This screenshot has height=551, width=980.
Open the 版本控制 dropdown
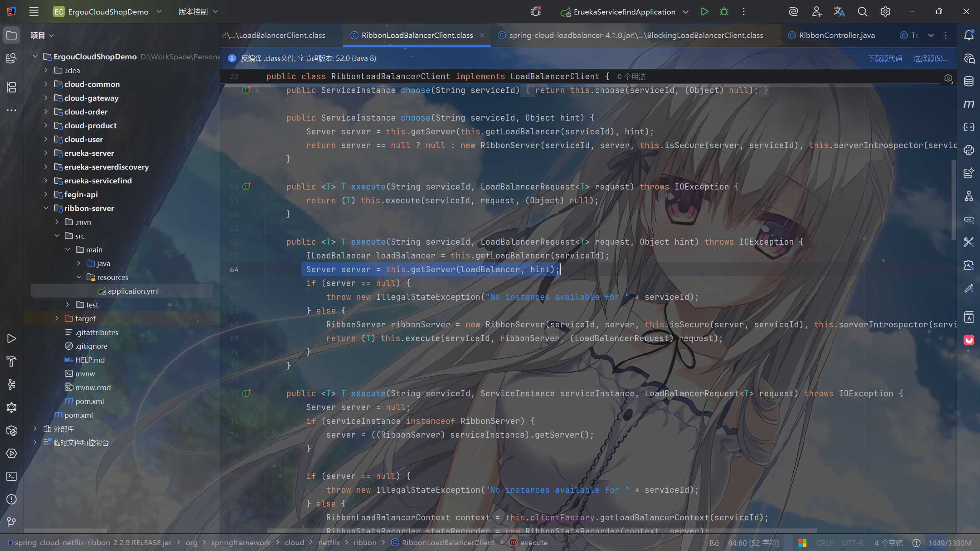coord(198,11)
